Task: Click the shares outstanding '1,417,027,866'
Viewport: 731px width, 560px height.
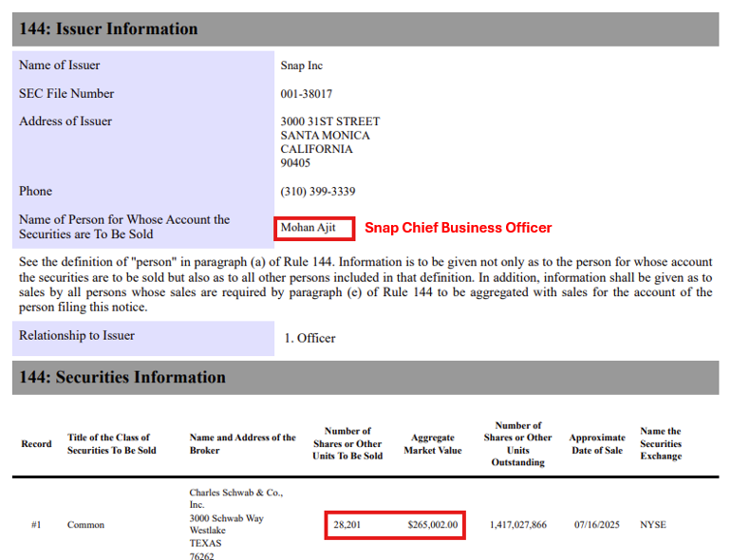Action: tap(518, 525)
